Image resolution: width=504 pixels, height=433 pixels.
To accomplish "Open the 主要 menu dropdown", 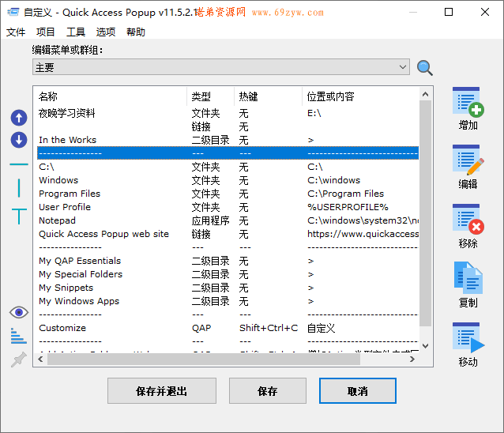I will 221,67.
